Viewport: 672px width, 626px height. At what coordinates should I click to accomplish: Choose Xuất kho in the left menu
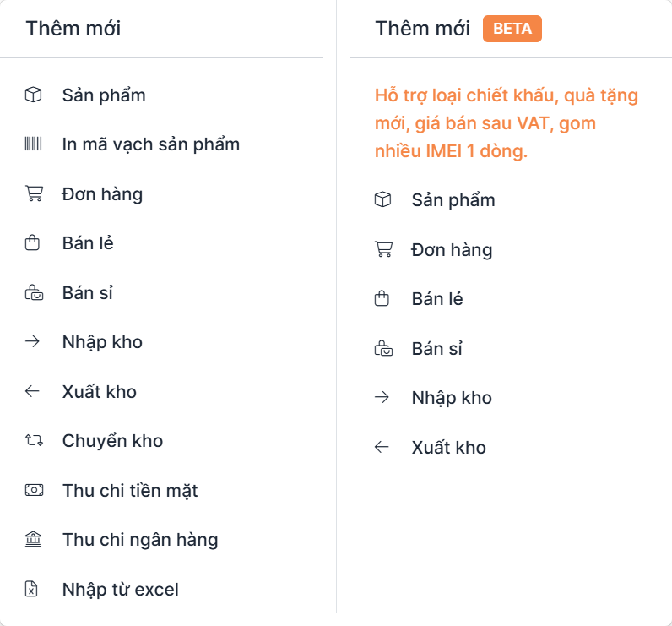[x=100, y=392]
